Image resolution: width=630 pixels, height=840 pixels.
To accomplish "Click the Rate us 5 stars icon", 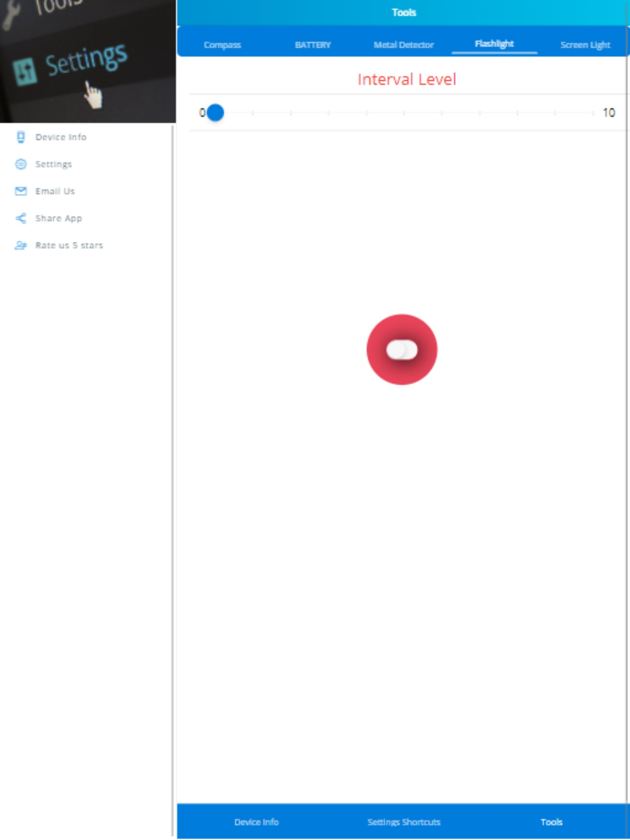I will click(21, 245).
